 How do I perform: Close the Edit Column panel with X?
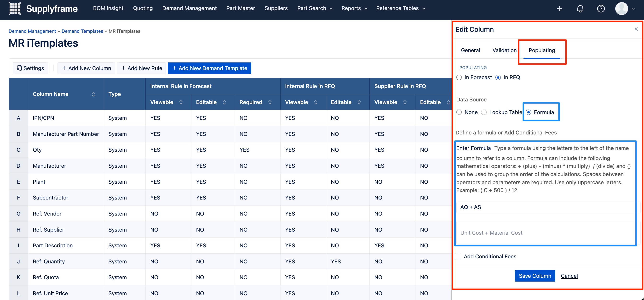coord(636,29)
